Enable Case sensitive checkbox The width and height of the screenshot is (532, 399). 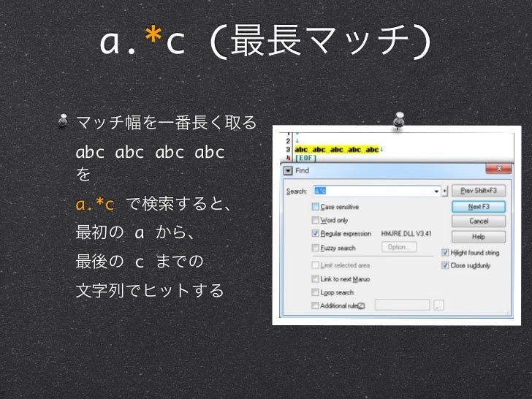click(316, 207)
